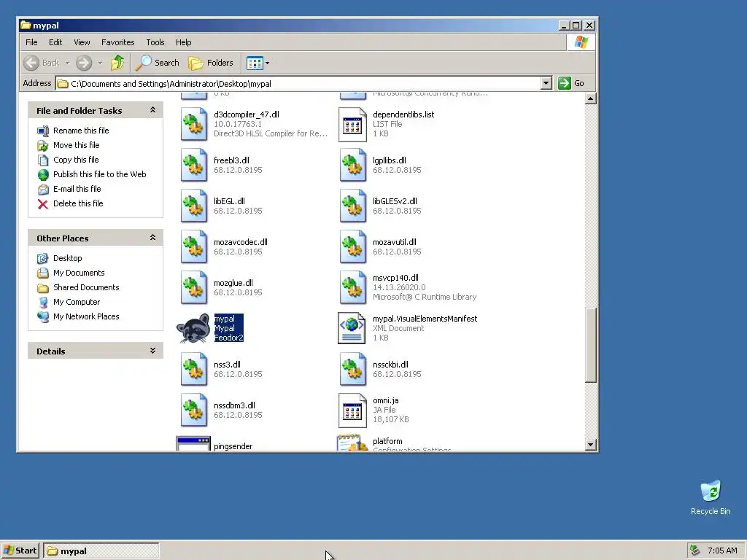The width and height of the screenshot is (747, 560).
Task: Click the Forward navigation arrow icon
Action: point(84,63)
